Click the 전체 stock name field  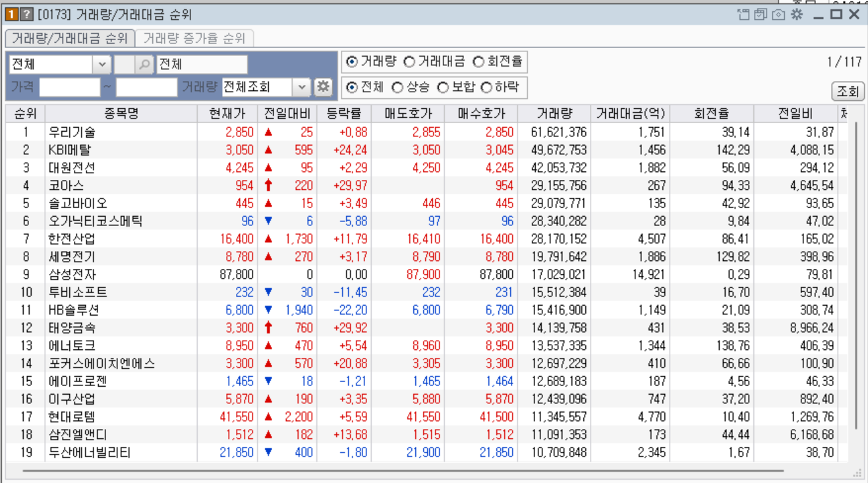coord(202,64)
